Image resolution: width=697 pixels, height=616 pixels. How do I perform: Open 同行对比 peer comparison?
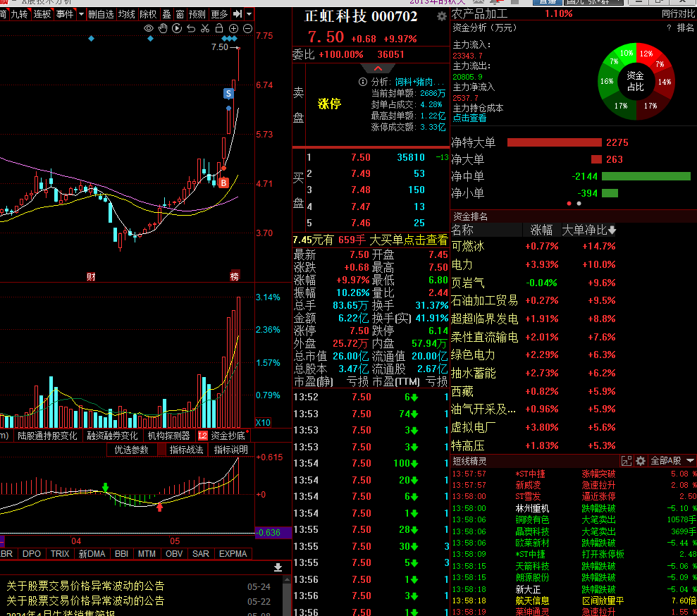click(678, 14)
